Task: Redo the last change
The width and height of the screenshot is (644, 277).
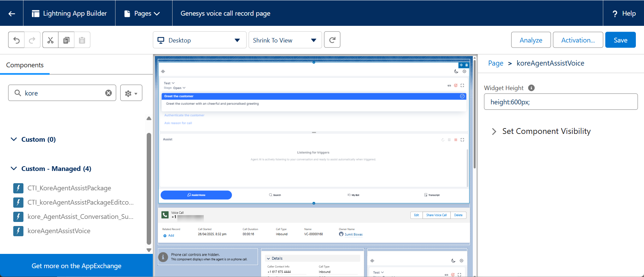Action: (32, 40)
